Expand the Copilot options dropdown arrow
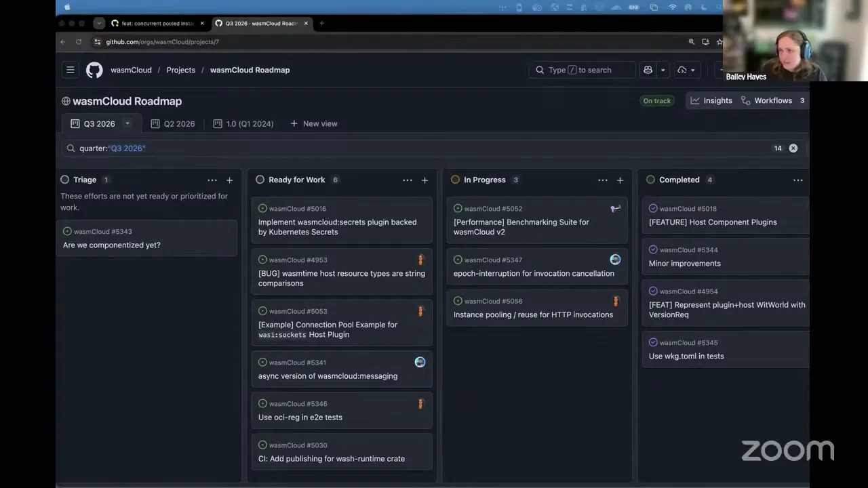This screenshot has width=868, height=488. click(x=663, y=70)
